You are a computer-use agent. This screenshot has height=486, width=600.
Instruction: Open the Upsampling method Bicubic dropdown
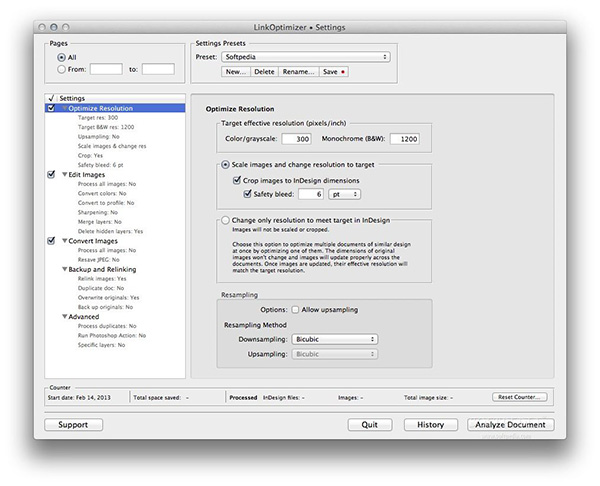click(x=334, y=354)
